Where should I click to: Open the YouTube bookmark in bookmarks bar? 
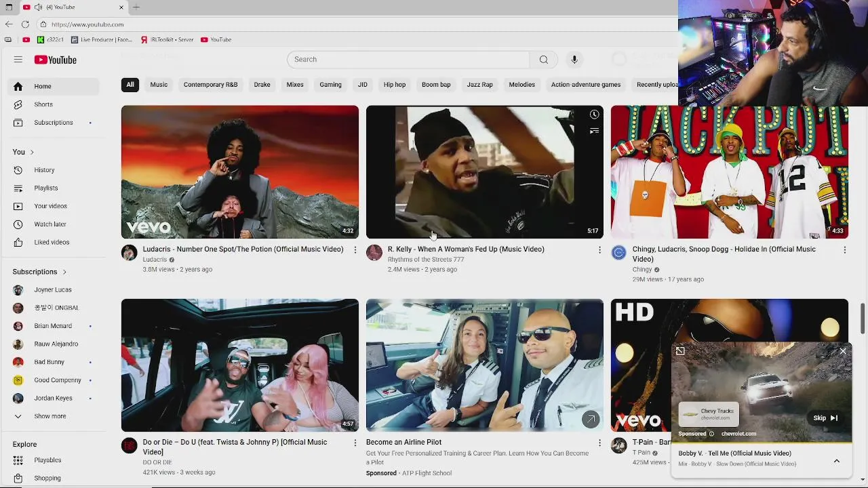pos(216,40)
